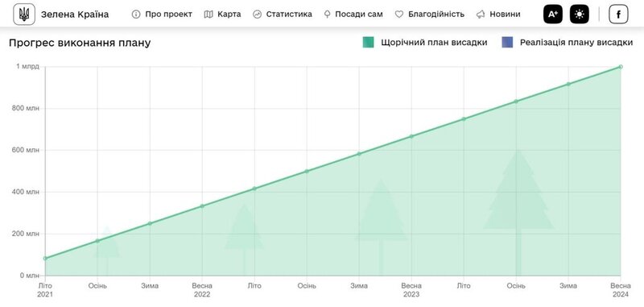Click the Літо 2021 x-axis label
This screenshot has height=307, width=644.
[x=45, y=290]
